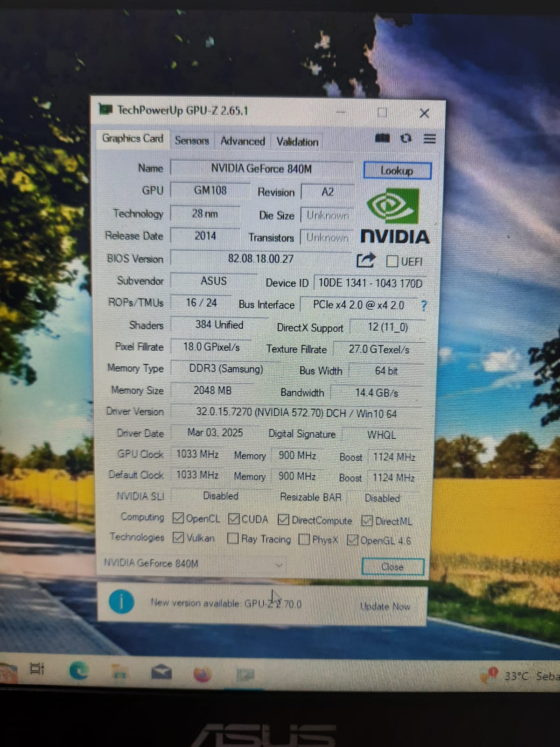Close GPU-Z with the X button

pyautogui.click(x=424, y=113)
